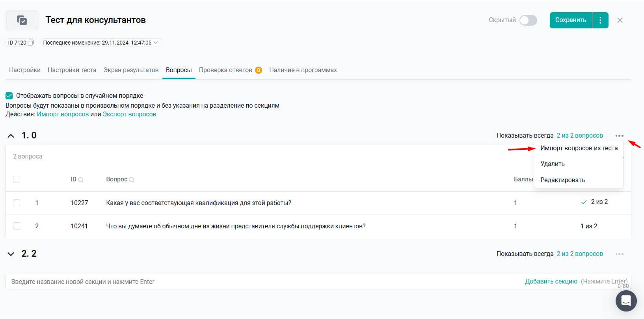Image resolution: width=644 pixels, height=319 pixels.
Task: Choose Импорт вопросов из теста menu item
Action: tap(579, 148)
